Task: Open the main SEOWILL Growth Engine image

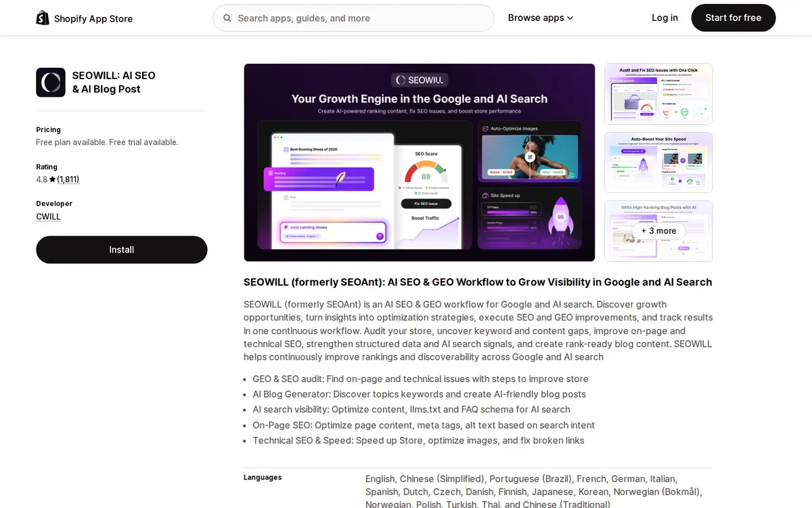Action: pos(420,163)
